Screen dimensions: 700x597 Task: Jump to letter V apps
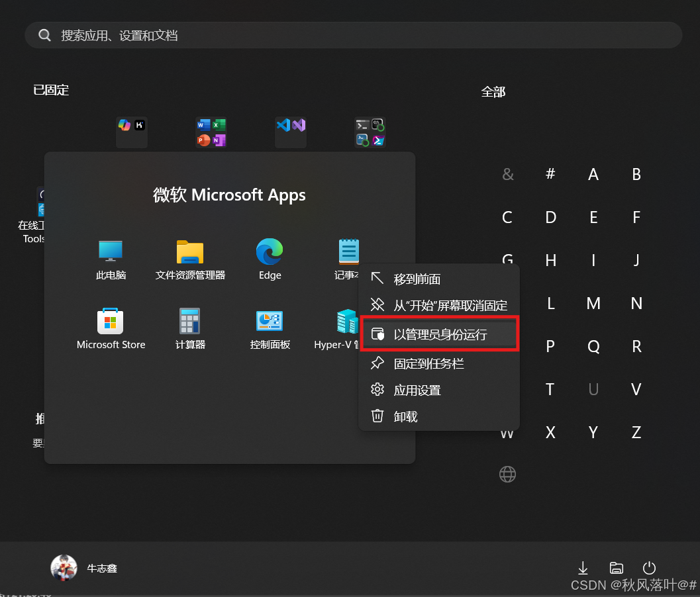coord(636,390)
